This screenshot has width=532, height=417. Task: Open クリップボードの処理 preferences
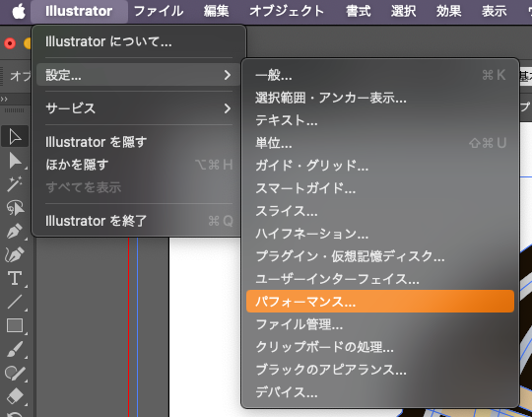point(380,347)
